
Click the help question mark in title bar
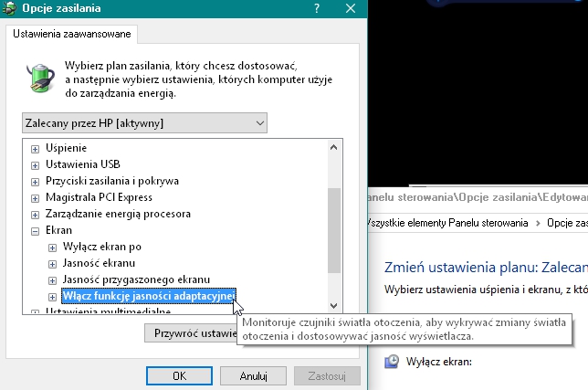coord(317,8)
